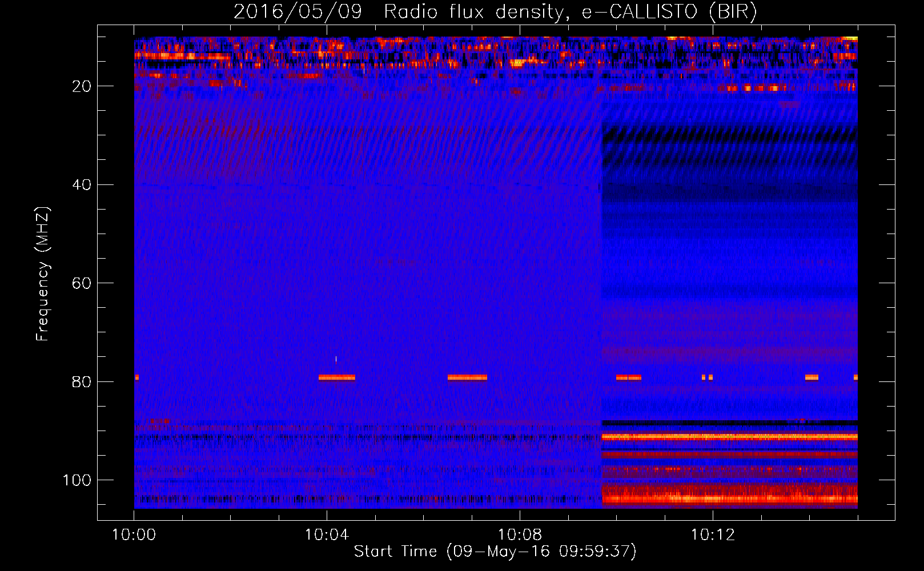Click the '40' frequency tick label
Viewport: 924px width, 571px height.
pyautogui.click(x=82, y=185)
